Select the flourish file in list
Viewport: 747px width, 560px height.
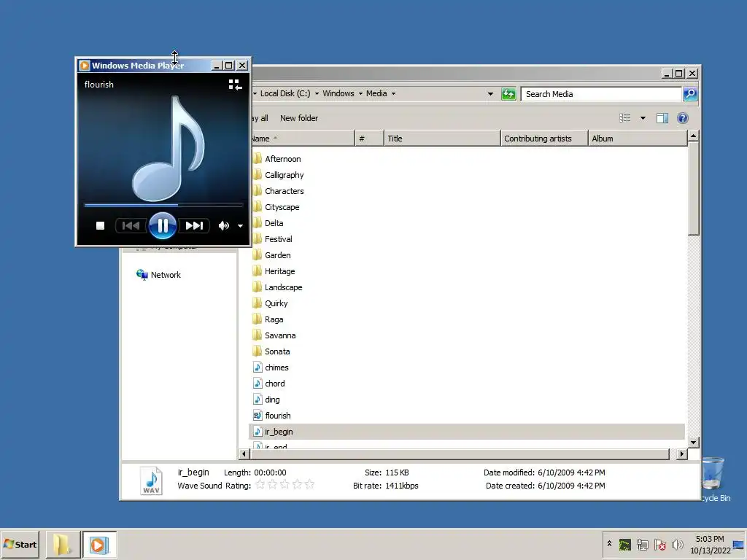pos(277,416)
